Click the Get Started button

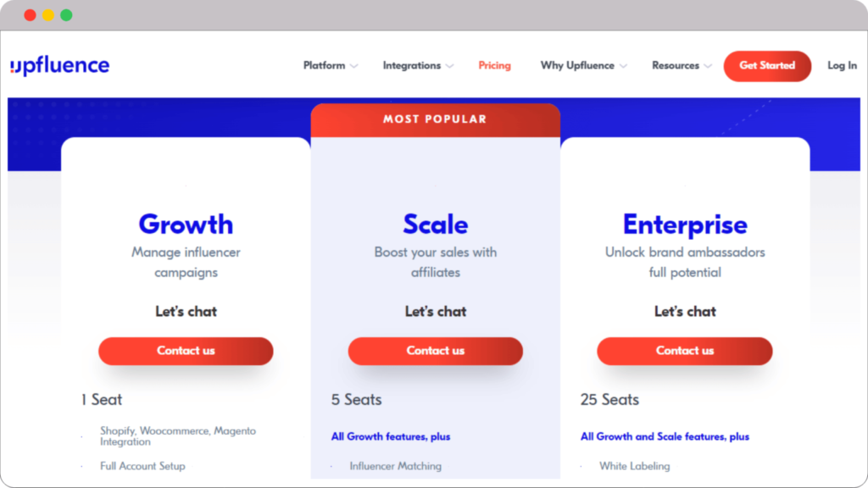(766, 65)
